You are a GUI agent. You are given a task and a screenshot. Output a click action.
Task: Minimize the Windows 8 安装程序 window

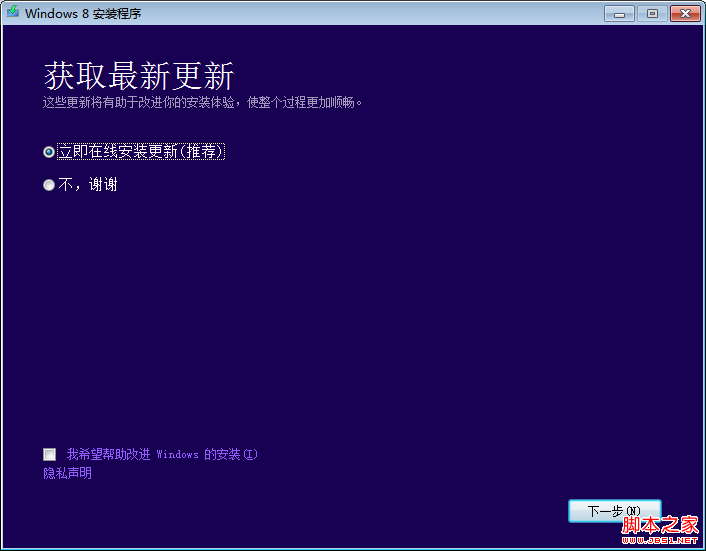point(620,14)
